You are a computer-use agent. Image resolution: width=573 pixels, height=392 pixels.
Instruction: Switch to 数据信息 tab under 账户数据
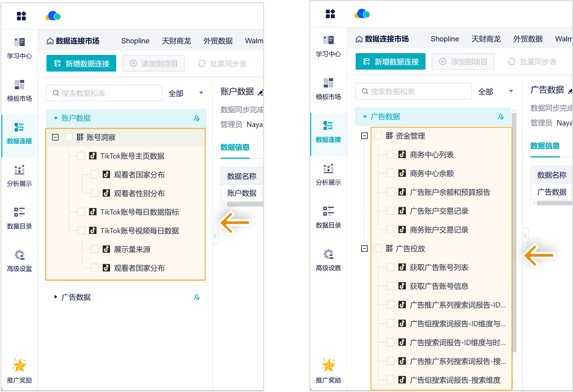tap(235, 147)
